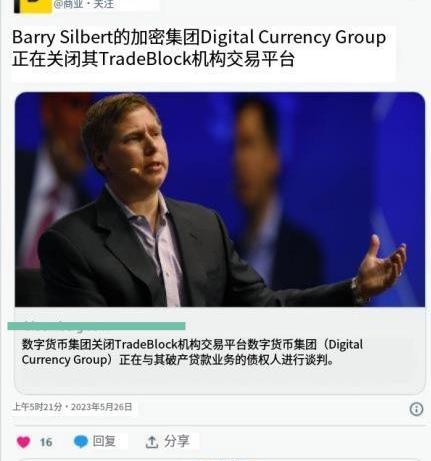Open the article description under the photo

[x=192, y=352]
